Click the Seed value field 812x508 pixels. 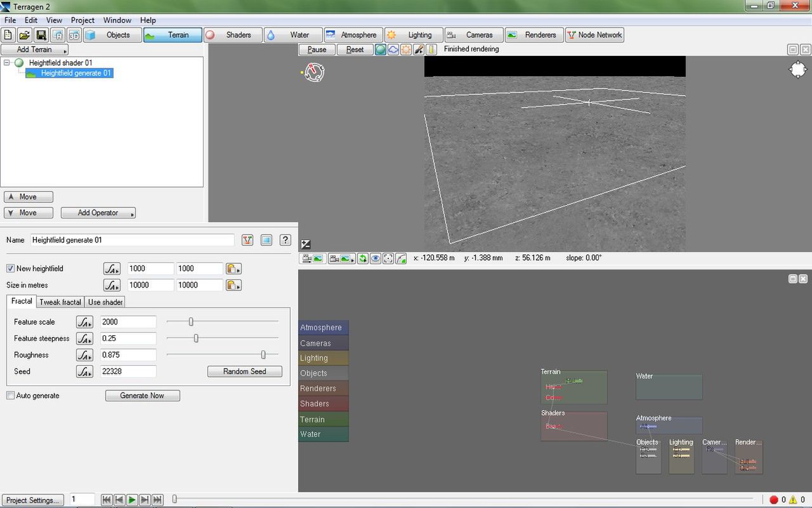128,371
